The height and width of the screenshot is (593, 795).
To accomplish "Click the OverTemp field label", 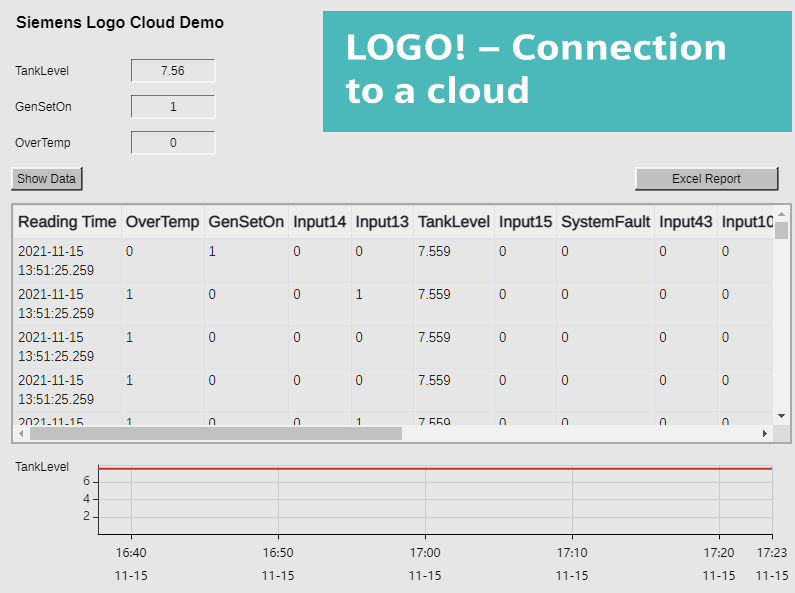I will [x=43, y=143].
